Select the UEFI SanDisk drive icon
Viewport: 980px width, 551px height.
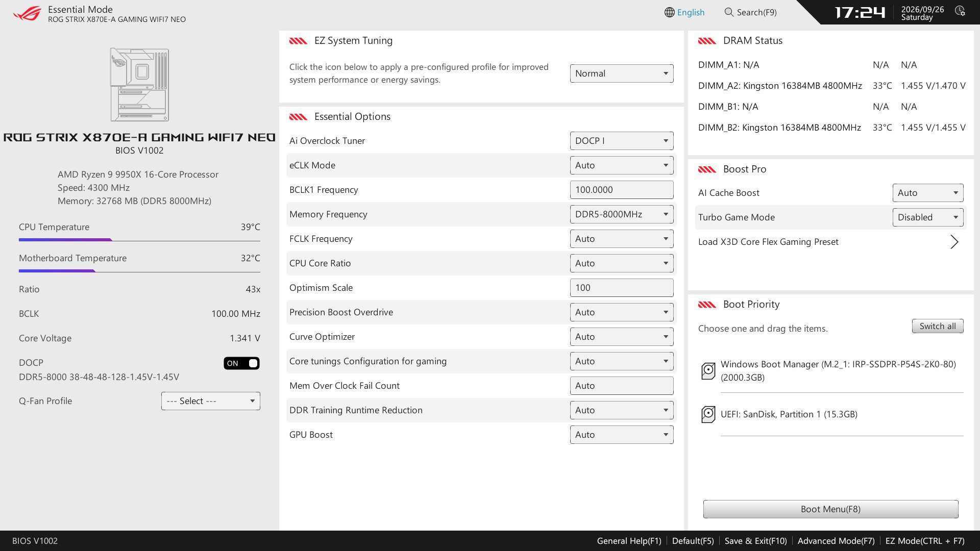(708, 414)
